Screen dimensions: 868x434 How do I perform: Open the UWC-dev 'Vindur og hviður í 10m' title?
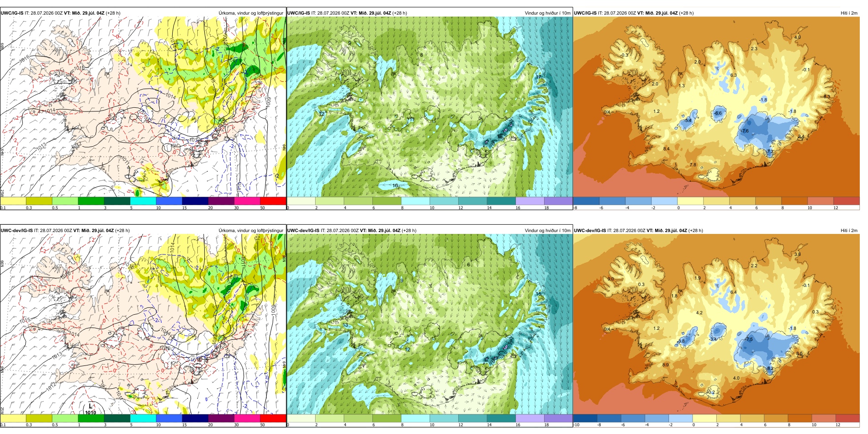(x=547, y=230)
